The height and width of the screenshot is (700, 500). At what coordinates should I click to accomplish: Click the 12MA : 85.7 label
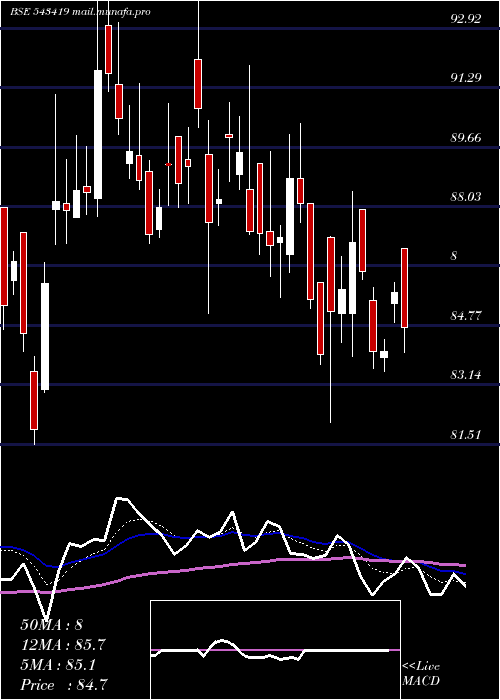[63, 645]
